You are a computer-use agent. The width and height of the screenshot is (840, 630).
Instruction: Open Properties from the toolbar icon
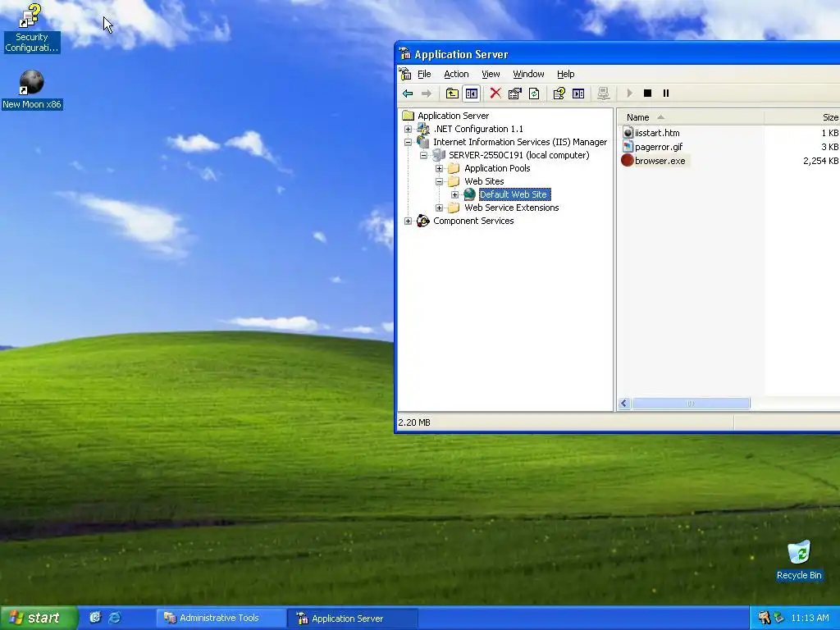coord(515,94)
